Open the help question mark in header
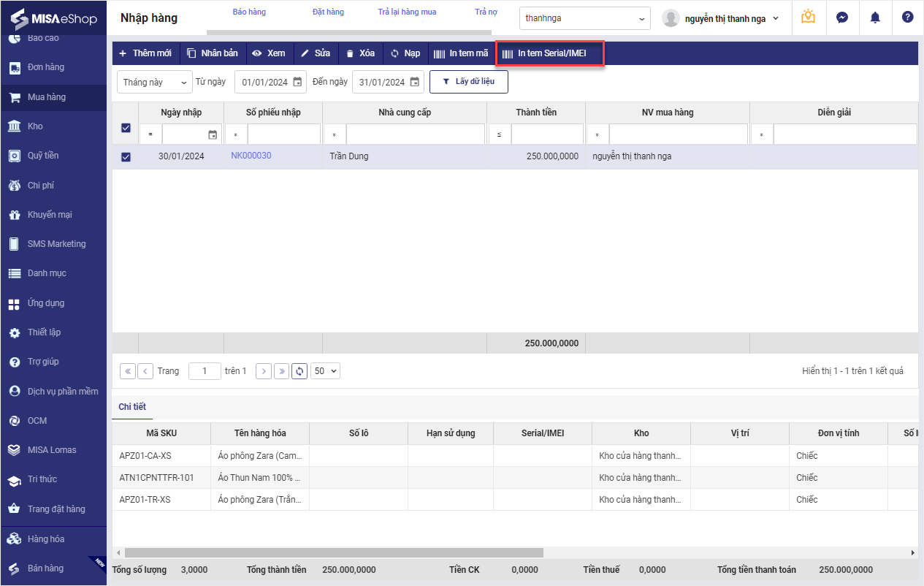924x586 pixels. [x=907, y=17]
